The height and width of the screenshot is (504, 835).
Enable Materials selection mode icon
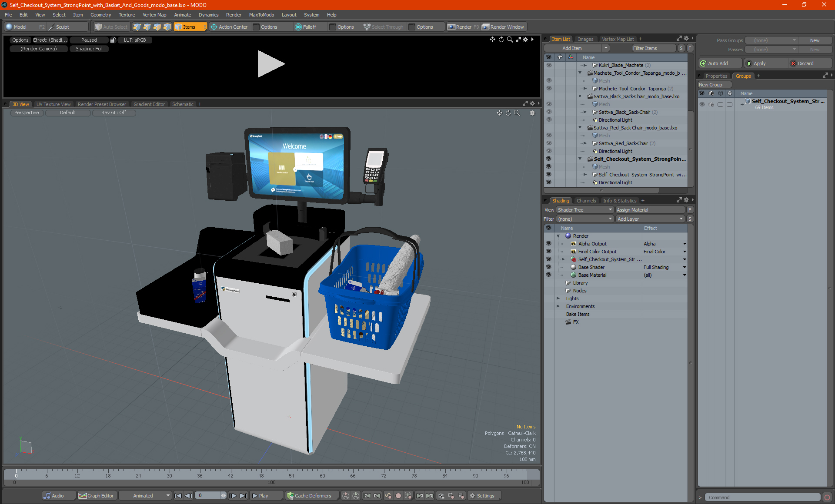[167, 27]
